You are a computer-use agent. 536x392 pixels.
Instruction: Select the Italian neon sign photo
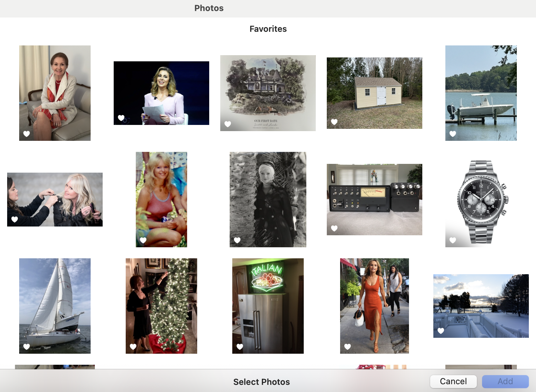(268, 306)
